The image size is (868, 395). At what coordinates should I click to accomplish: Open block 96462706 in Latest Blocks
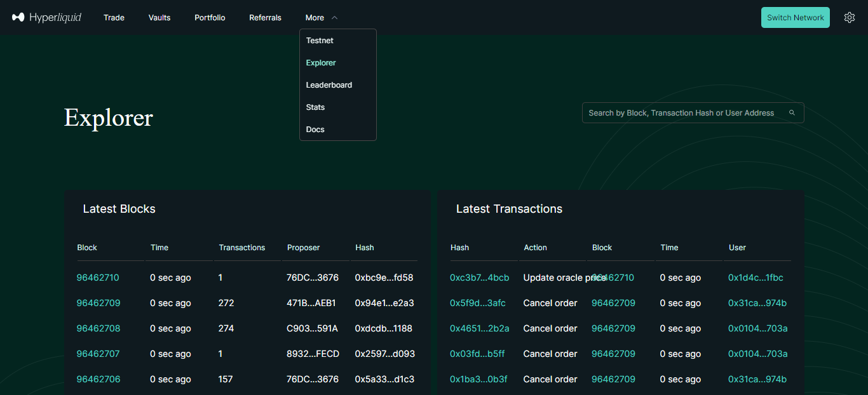click(98, 379)
